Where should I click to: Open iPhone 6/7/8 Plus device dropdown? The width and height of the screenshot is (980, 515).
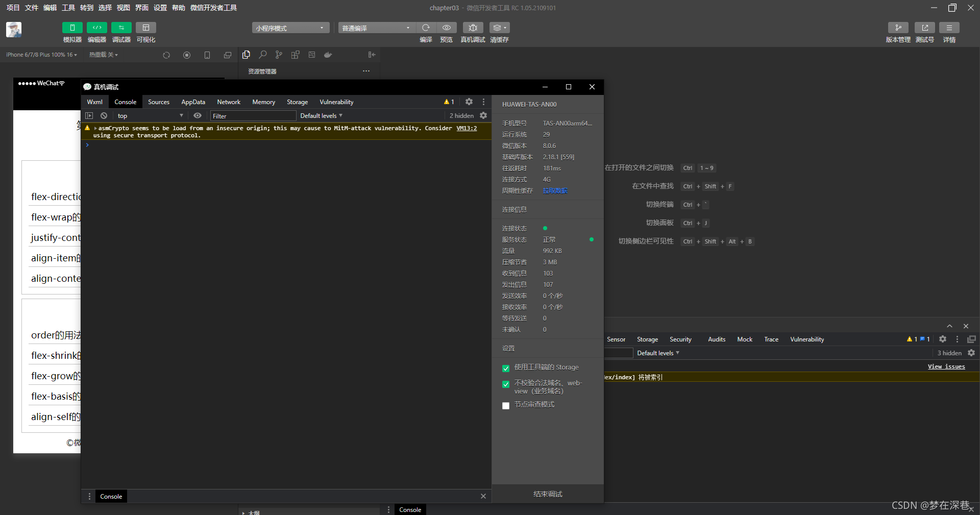click(x=41, y=55)
